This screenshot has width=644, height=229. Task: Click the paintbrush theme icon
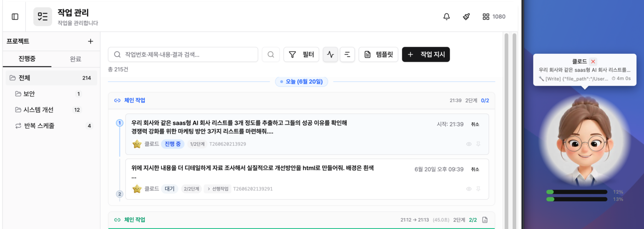click(466, 17)
